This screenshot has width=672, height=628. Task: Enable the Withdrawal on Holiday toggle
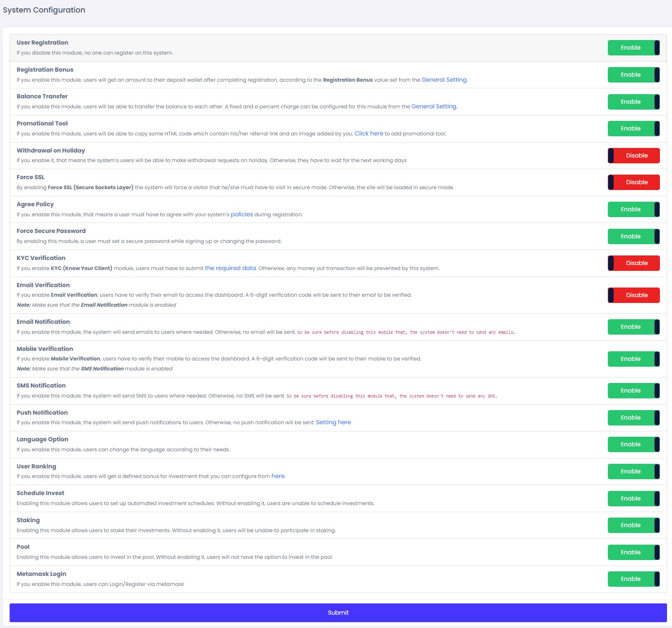633,156
